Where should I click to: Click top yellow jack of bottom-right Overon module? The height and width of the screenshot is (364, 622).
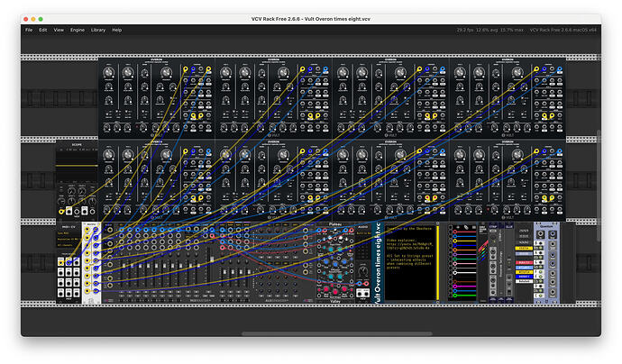pyautogui.click(x=536, y=151)
